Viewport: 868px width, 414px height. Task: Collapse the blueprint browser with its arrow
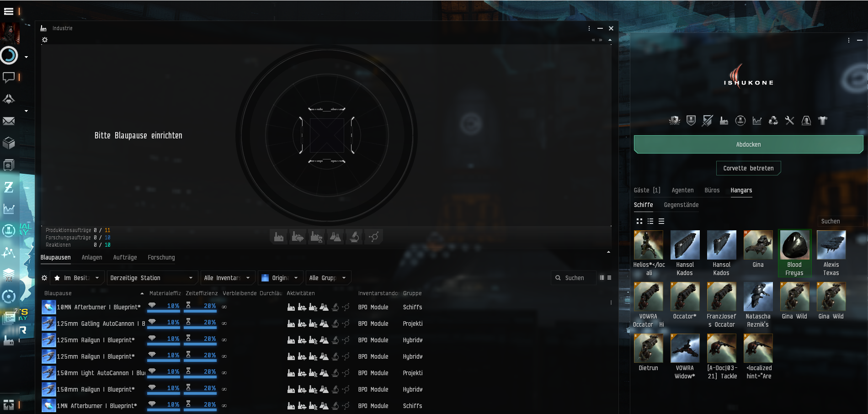(x=608, y=252)
